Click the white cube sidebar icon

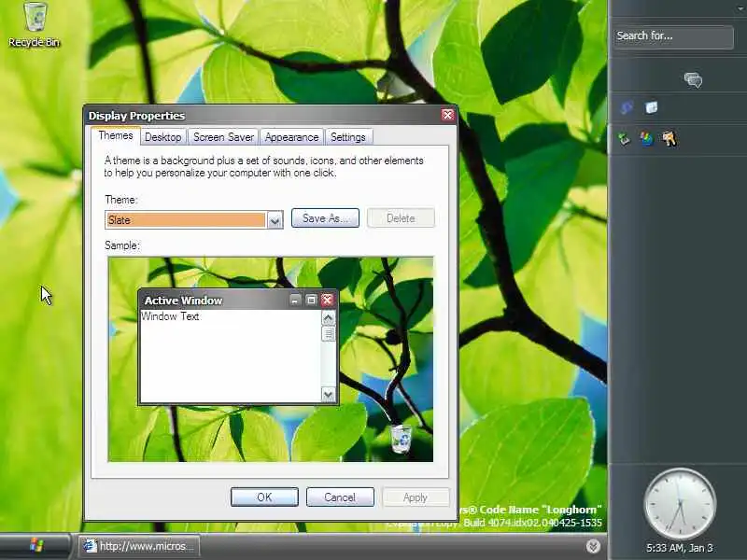[x=651, y=107]
